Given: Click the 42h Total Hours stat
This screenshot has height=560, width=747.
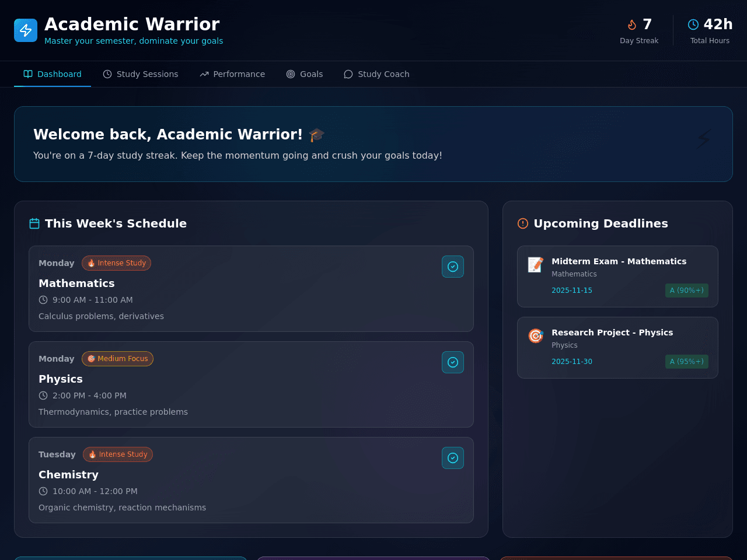Looking at the screenshot, I should pyautogui.click(x=710, y=30).
